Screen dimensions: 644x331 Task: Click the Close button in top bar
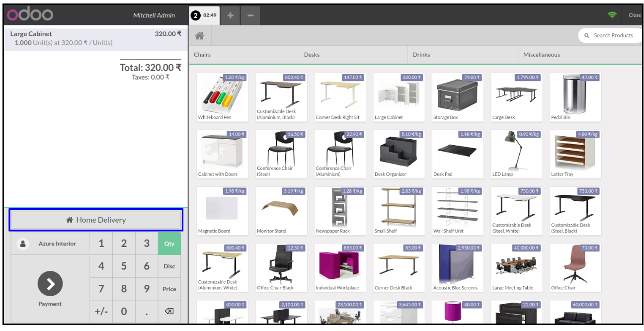pos(635,15)
